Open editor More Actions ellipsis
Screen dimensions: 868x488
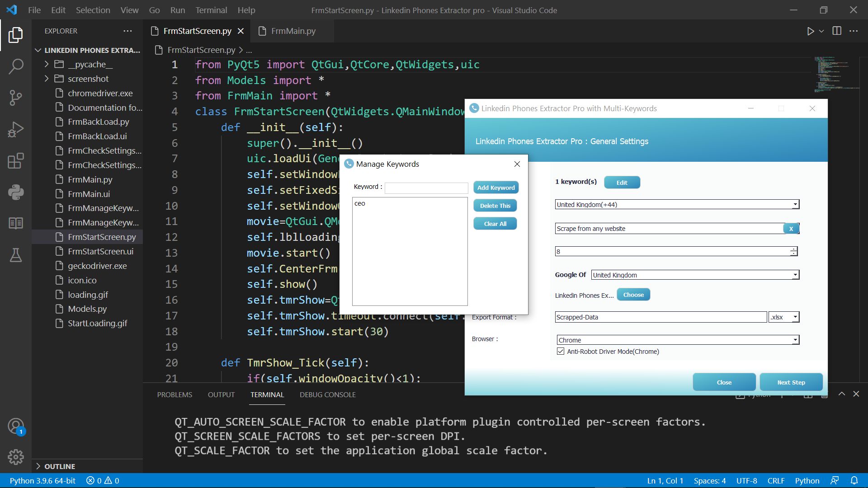tap(854, 31)
